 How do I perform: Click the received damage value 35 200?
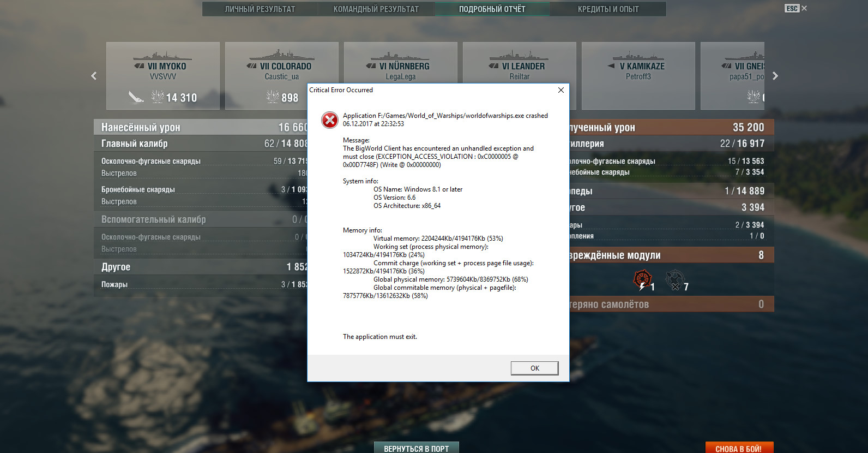click(x=748, y=127)
